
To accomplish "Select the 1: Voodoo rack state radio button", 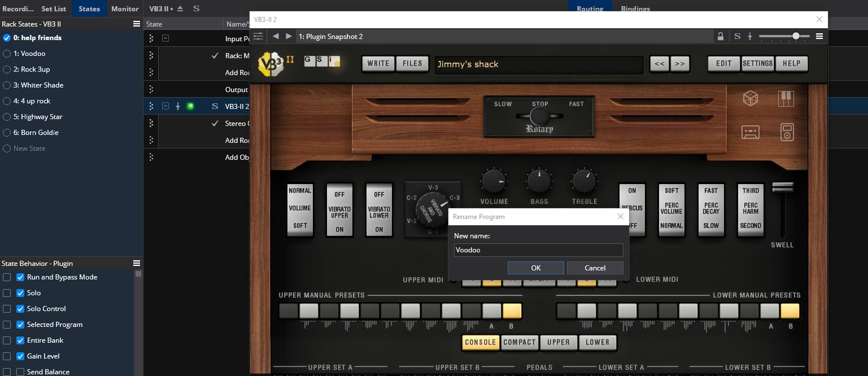I will tap(7, 54).
